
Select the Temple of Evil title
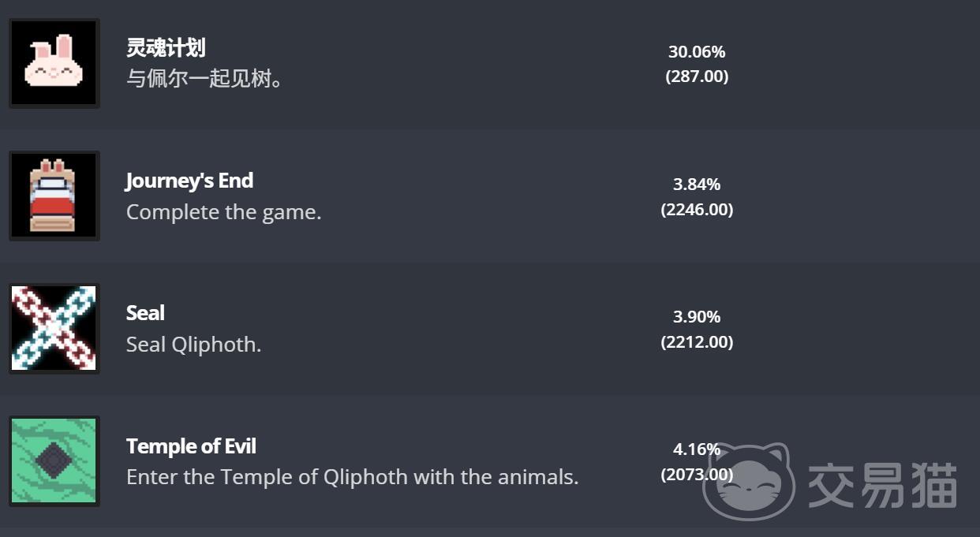[x=191, y=446]
